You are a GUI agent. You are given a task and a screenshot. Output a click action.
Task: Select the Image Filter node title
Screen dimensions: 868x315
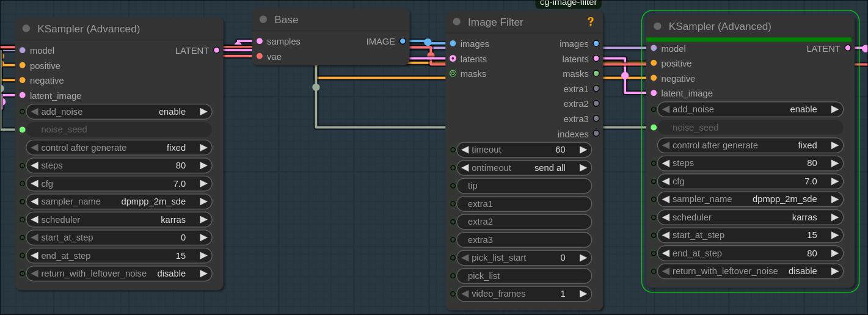coord(495,22)
